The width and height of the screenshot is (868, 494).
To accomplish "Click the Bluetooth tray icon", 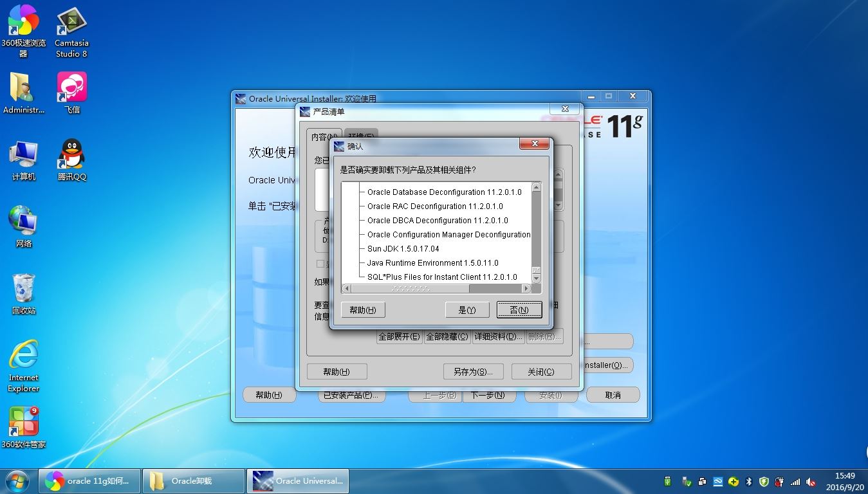I will click(749, 481).
